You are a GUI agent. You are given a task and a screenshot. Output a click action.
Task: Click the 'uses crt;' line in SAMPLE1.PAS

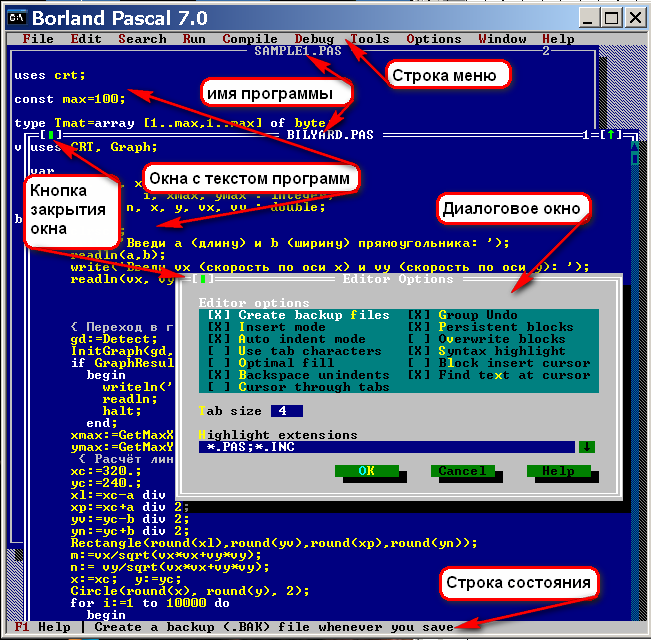tap(50, 75)
